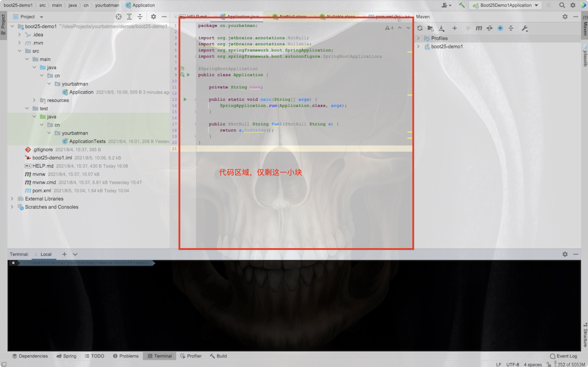
Task: Open the Search Everywhere magnifier icon
Action: (x=562, y=5)
